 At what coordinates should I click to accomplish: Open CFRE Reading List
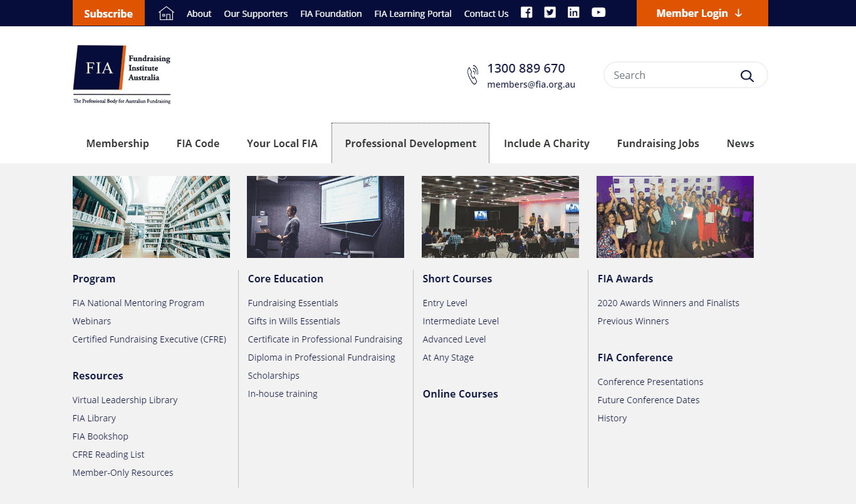pyautogui.click(x=108, y=455)
